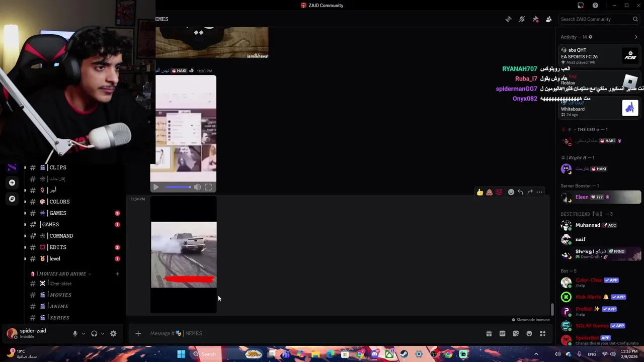Image resolution: width=644 pixels, height=362 pixels.
Task: Open pinned messages icon
Action: point(535,19)
